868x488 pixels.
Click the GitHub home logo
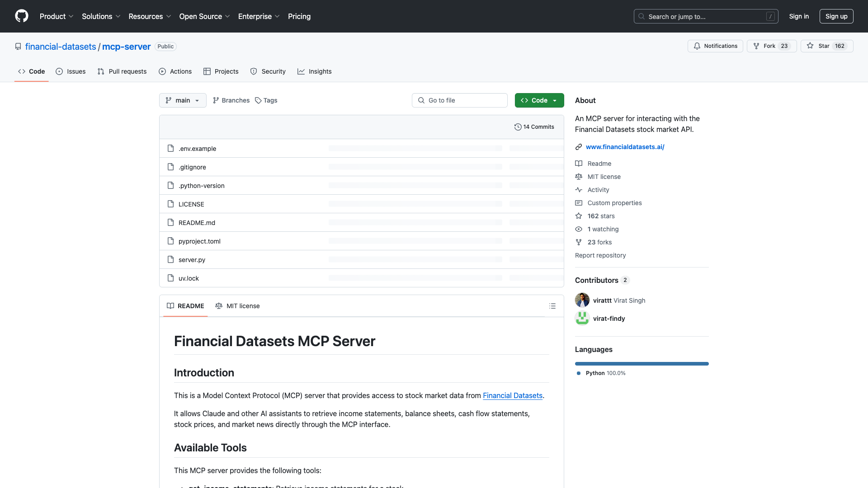click(x=22, y=16)
